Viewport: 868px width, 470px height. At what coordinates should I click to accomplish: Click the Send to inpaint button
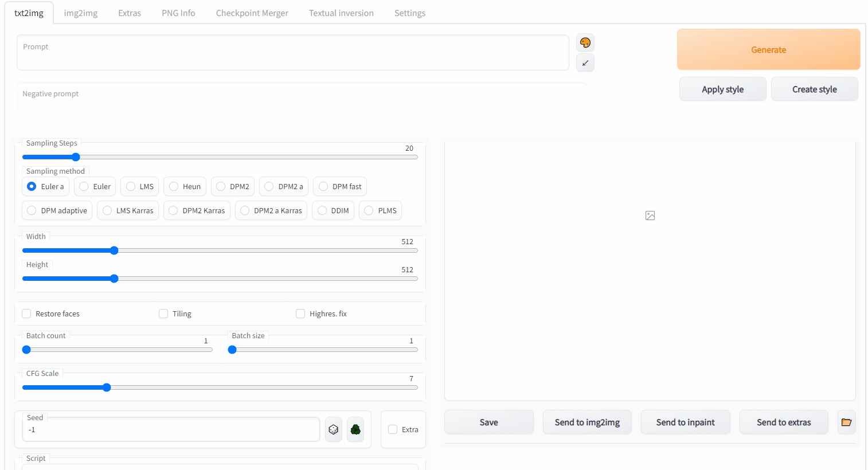coord(685,422)
